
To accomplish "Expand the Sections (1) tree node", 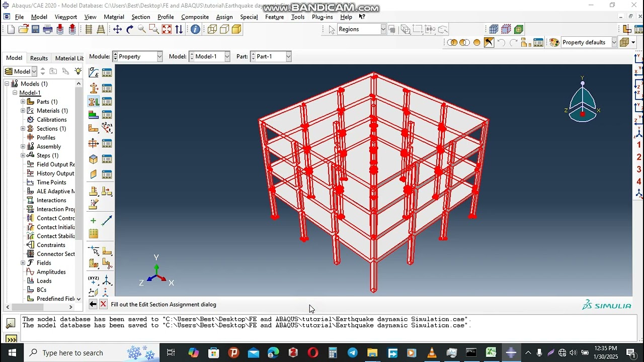I will pyautogui.click(x=23, y=129).
